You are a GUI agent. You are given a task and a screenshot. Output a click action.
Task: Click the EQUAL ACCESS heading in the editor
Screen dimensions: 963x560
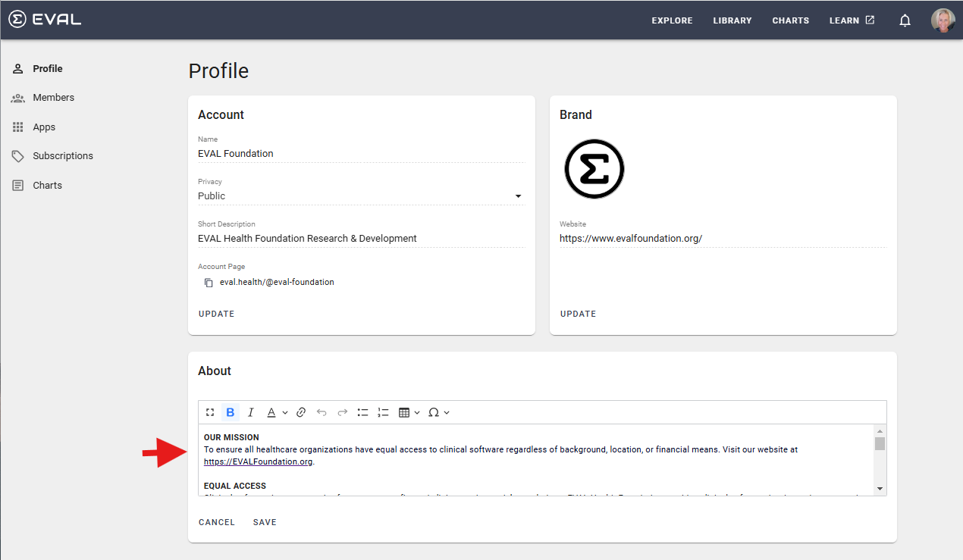(235, 486)
